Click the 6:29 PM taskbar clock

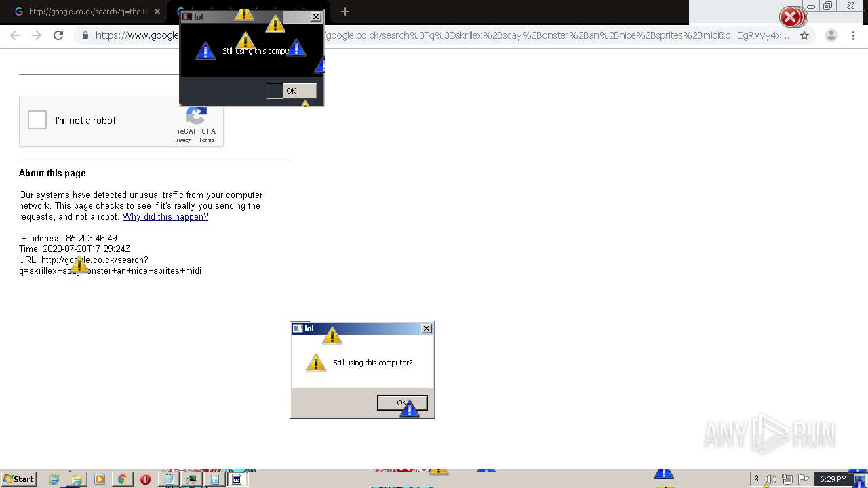833,479
